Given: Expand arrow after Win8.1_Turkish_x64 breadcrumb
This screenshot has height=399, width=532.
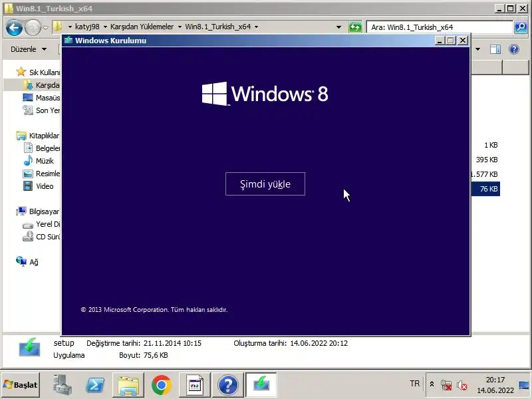Looking at the screenshot, I should coord(256,27).
